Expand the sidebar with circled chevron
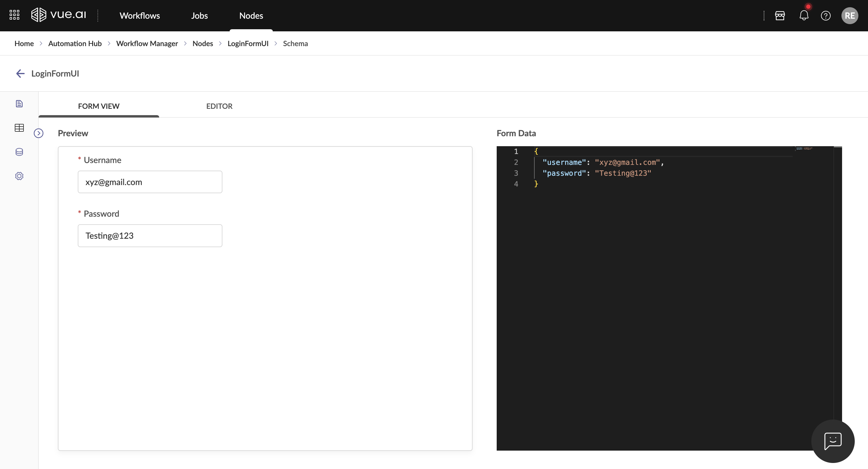Image resolution: width=868 pixels, height=469 pixels. click(x=38, y=133)
